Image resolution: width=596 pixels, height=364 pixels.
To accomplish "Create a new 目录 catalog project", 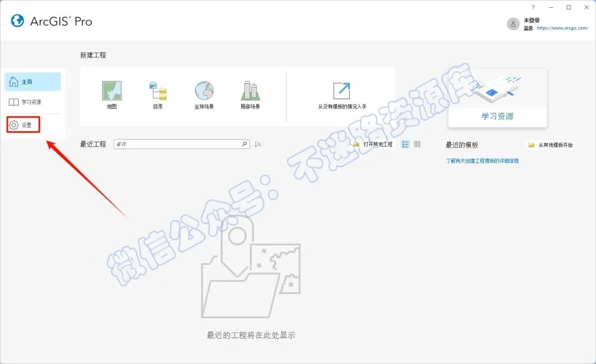I will point(158,95).
